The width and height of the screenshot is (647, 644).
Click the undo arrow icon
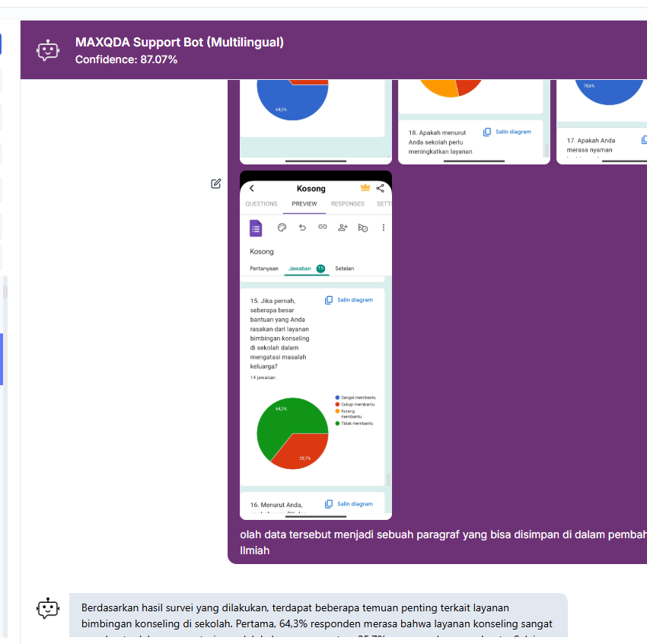click(302, 228)
